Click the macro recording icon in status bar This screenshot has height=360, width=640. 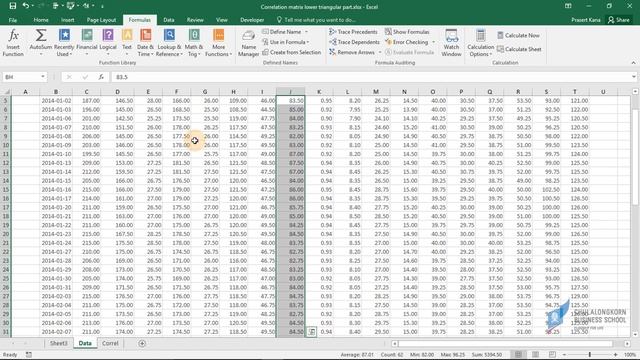pos(29,355)
